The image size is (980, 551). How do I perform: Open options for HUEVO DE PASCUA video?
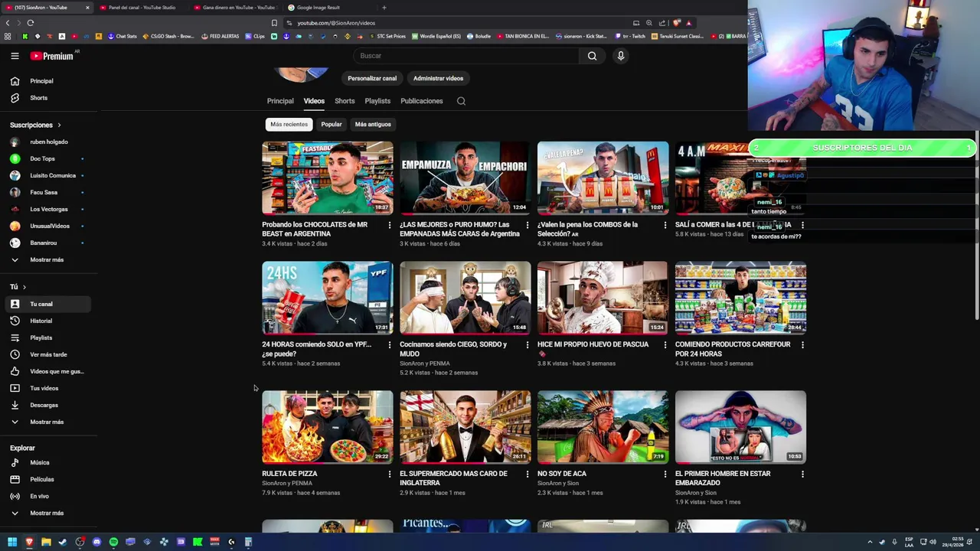665,344
